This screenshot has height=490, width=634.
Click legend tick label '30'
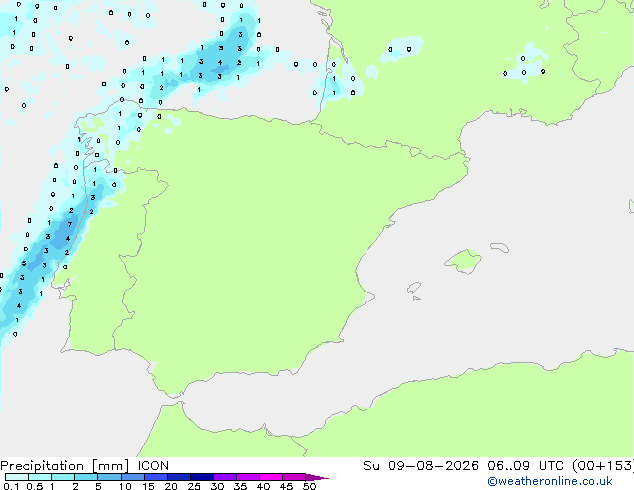coord(217,486)
